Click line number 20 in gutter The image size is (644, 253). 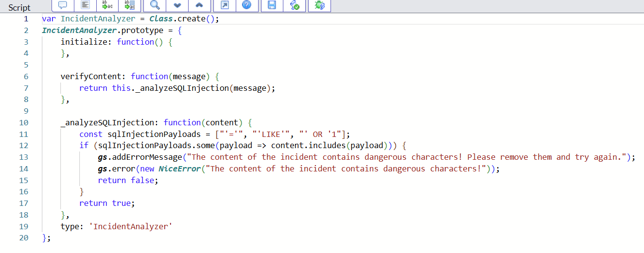pos(24,237)
